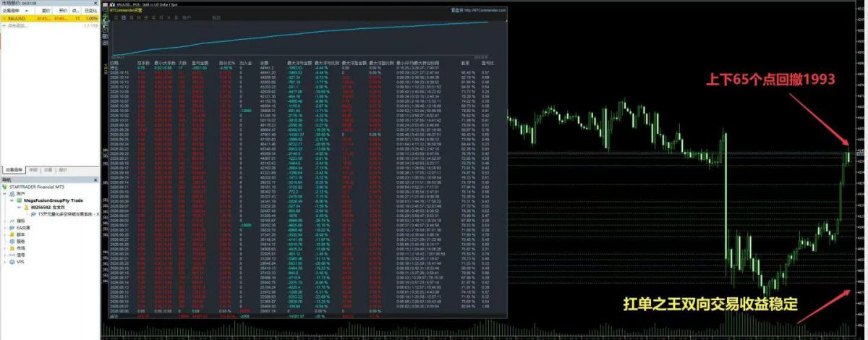Viewport: 868px width, 340px height.
Task: Select the XAUUSD. row in Market Watch
Action: (50, 18)
